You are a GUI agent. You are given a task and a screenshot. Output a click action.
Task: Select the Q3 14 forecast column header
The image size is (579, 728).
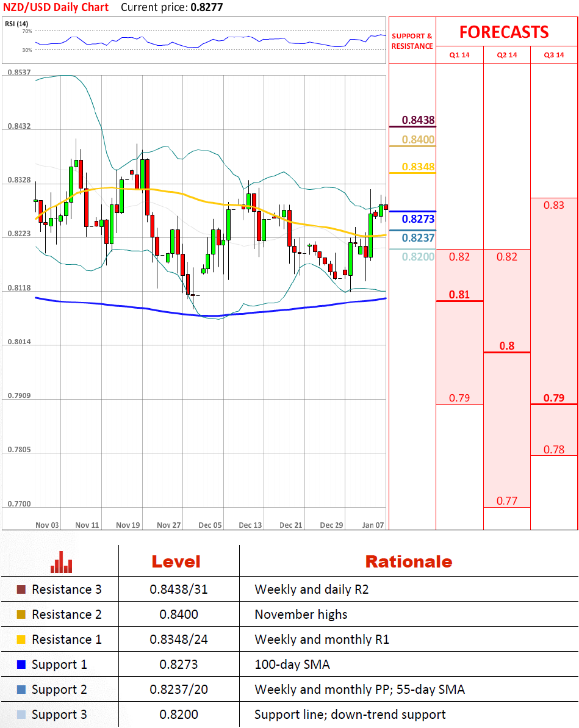coord(554,55)
